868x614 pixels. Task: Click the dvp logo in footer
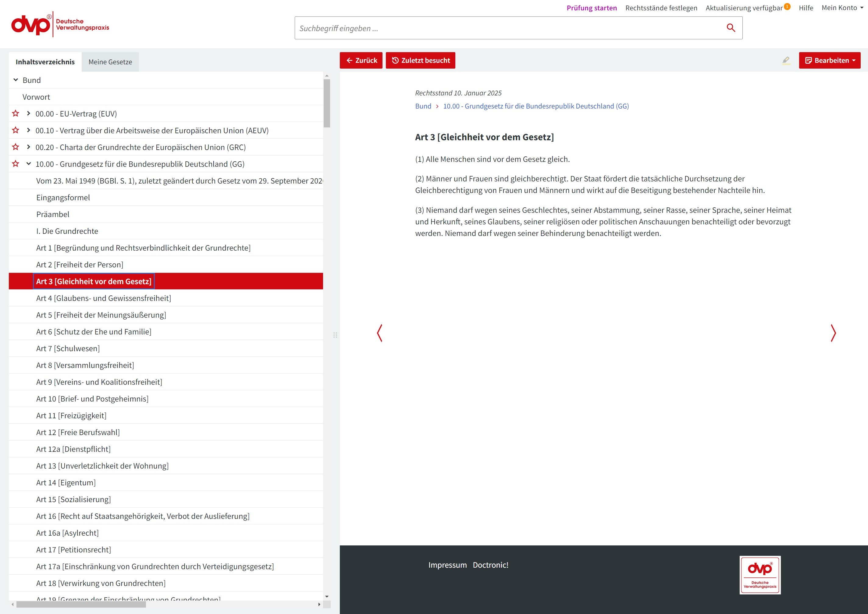click(x=760, y=575)
